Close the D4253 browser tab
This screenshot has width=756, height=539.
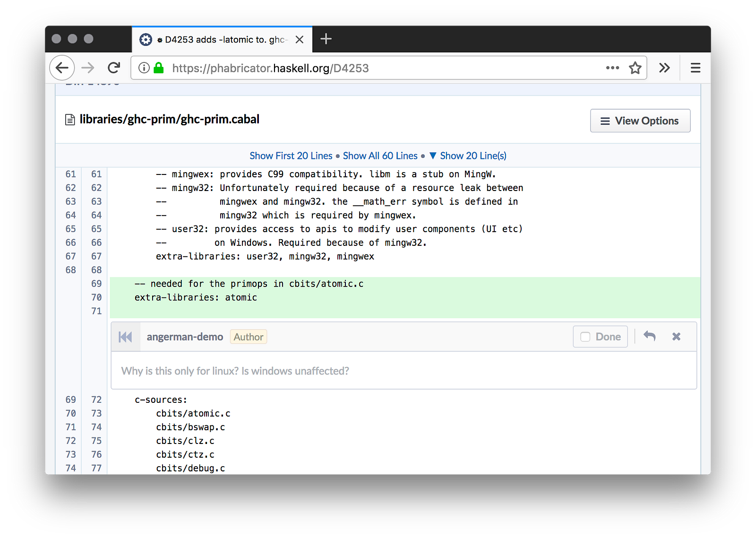pos(300,40)
